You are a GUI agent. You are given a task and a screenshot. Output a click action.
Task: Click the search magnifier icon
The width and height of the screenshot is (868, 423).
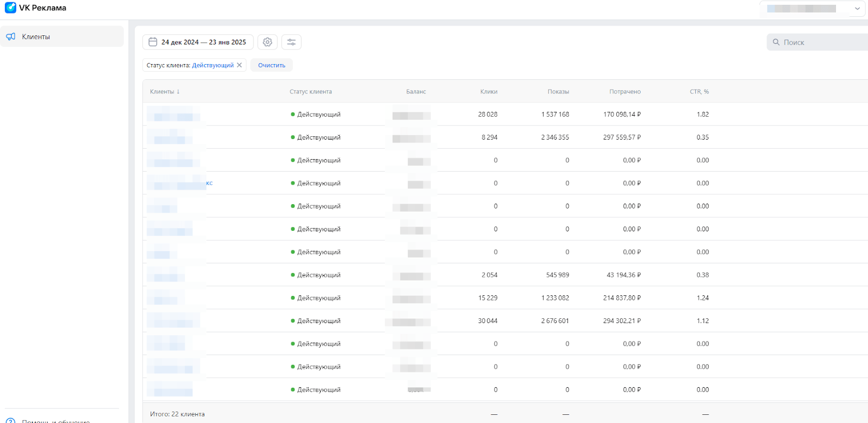(x=776, y=42)
